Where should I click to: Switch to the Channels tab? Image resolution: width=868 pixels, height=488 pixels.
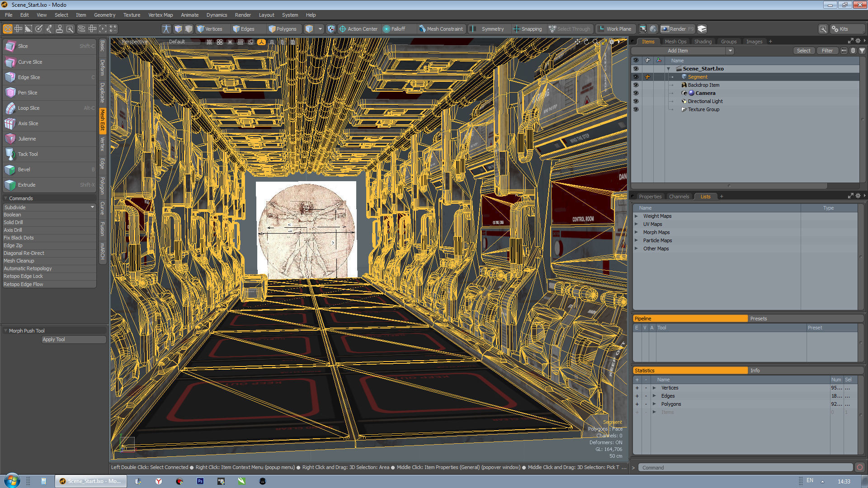pos(679,197)
